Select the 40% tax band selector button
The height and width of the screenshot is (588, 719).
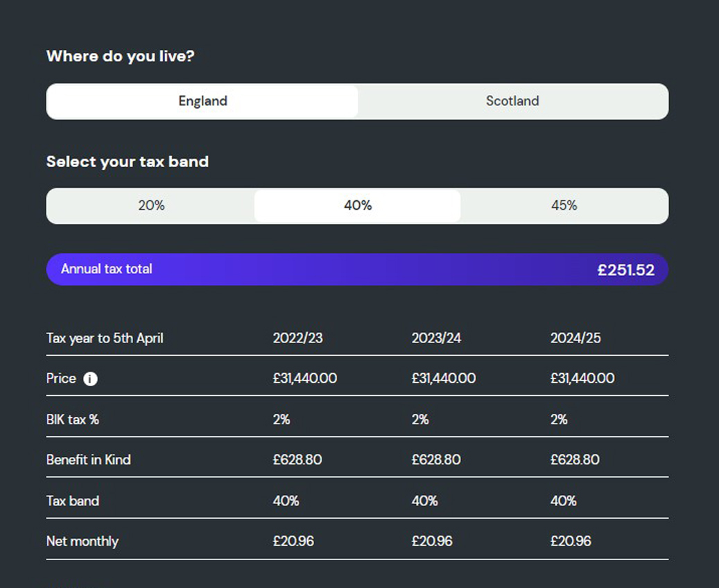[358, 206]
